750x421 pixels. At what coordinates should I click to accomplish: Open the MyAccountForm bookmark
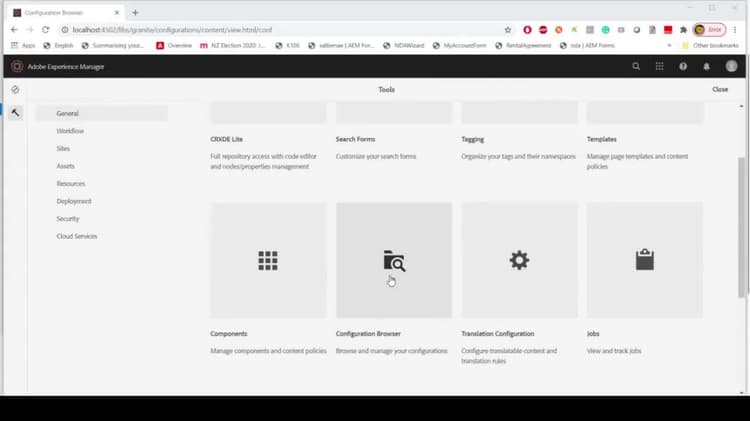(x=460, y=45)
